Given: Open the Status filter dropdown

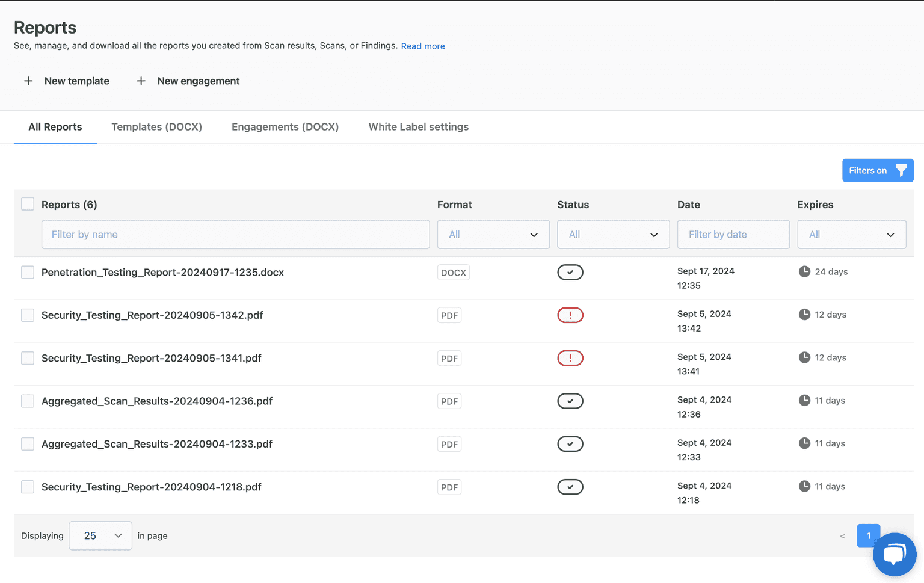Looking at the screenshot, I should [613, 235].
